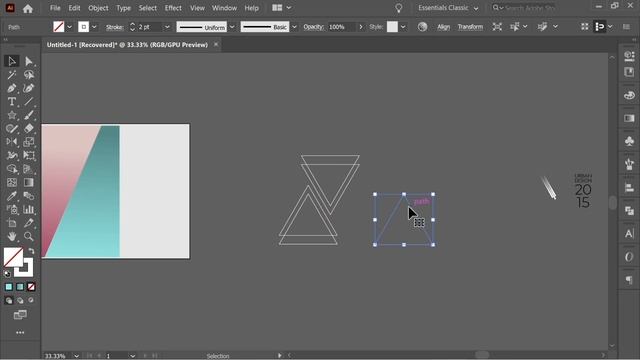Switch to Draw Normal mode
The image size is (640, 360).
pyautogui.click(x=9, y=301)
